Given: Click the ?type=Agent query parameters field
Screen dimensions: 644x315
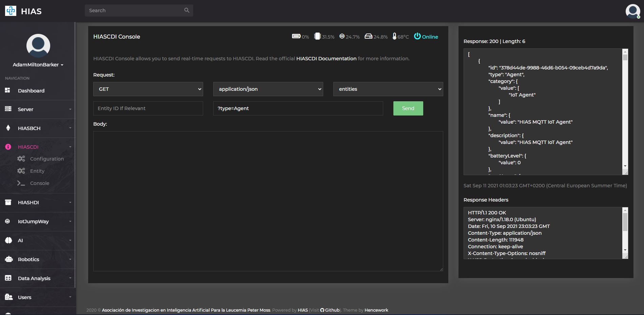Looking at the screenshot, I should (298, 108).
